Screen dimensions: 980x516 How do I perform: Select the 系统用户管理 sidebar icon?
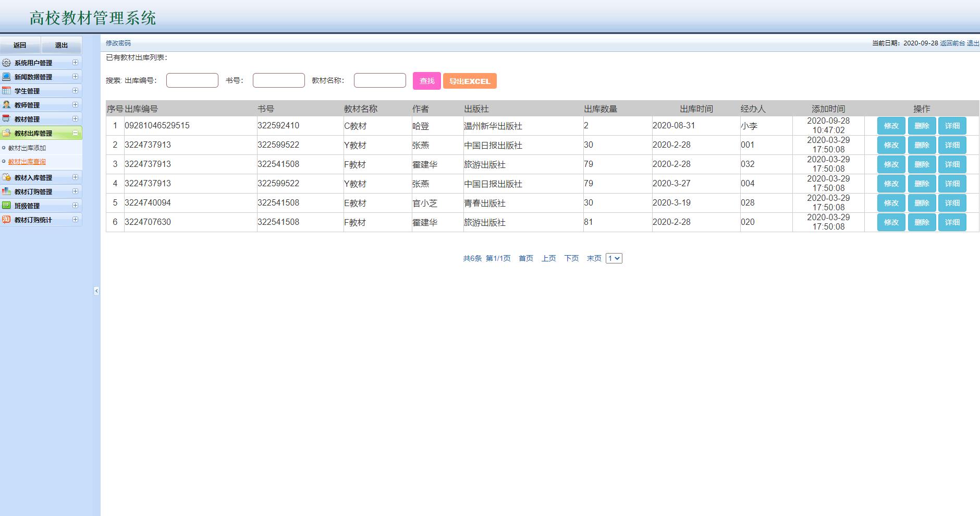click(x=7, y=63)
